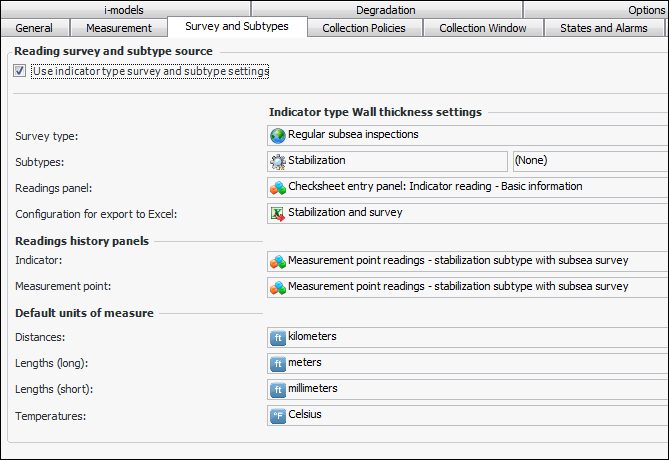Click the ft unit icon beside kilometers
This screenshot has height=460, width=669.
point(278,337)
